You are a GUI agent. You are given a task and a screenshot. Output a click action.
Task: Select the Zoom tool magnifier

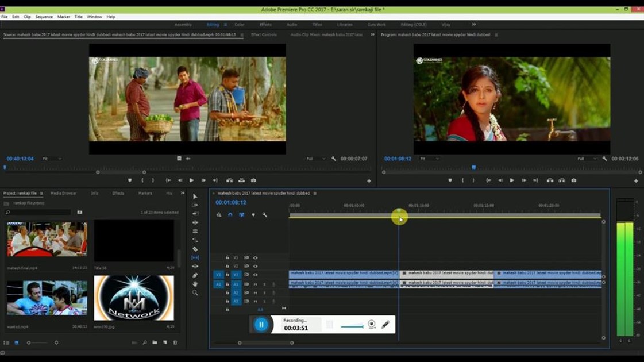[195, 293]
